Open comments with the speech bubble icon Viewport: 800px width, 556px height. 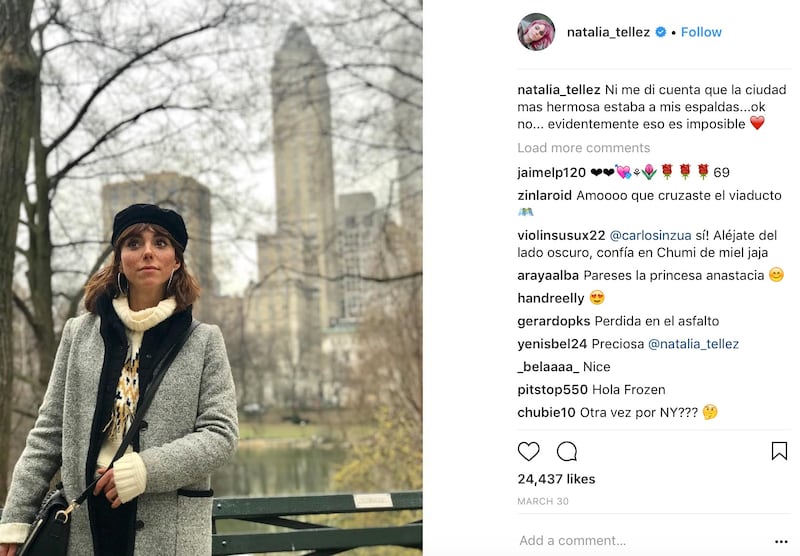(567, 451)
